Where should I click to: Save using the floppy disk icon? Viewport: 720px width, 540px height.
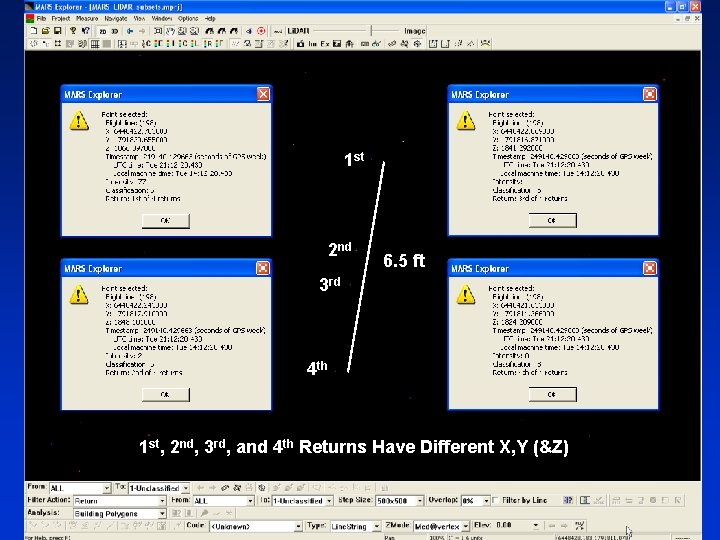pyautogui.click(x=57, y=31)
